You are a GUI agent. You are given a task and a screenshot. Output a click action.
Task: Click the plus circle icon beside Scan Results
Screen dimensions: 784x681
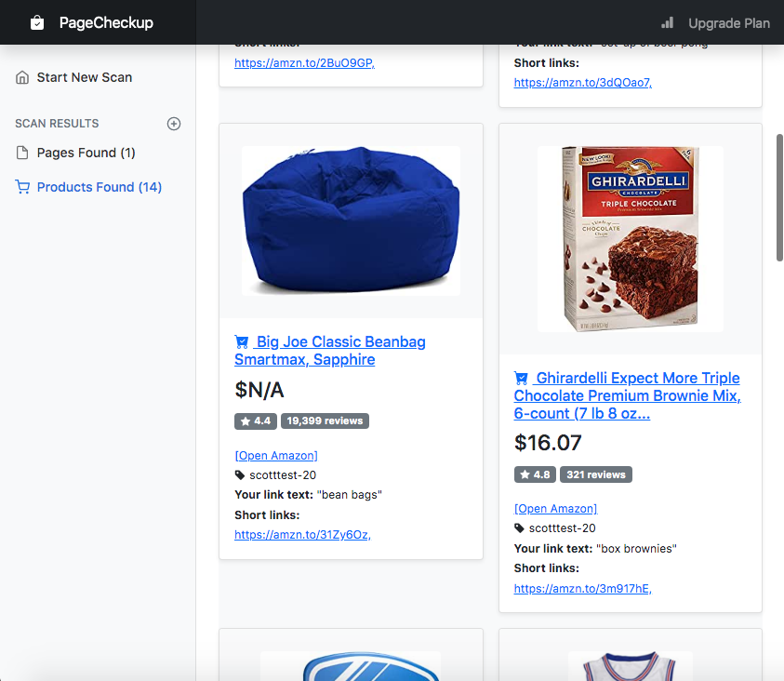174,124
